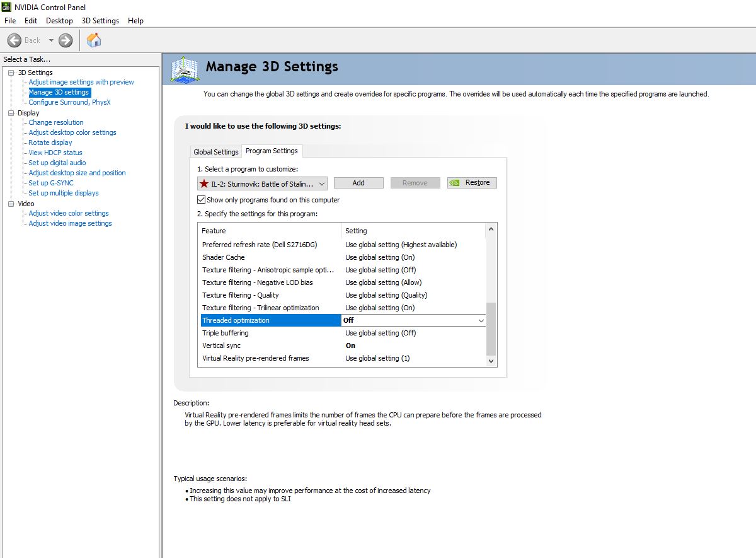Open Change resolution task
756x558 pixels.
click(56, 122)
